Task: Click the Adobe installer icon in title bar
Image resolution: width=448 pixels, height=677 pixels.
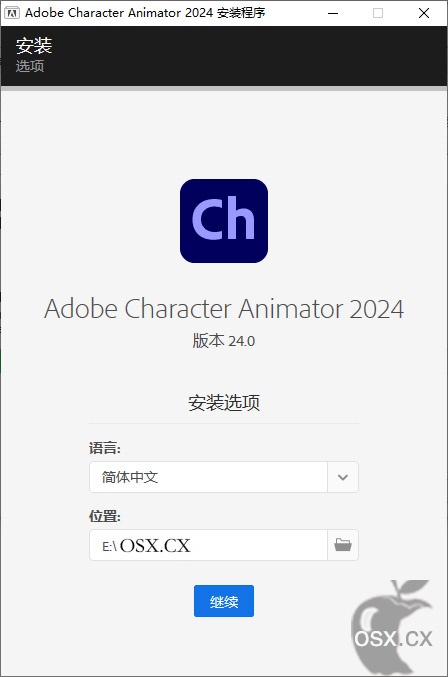Action: (12, 13)
